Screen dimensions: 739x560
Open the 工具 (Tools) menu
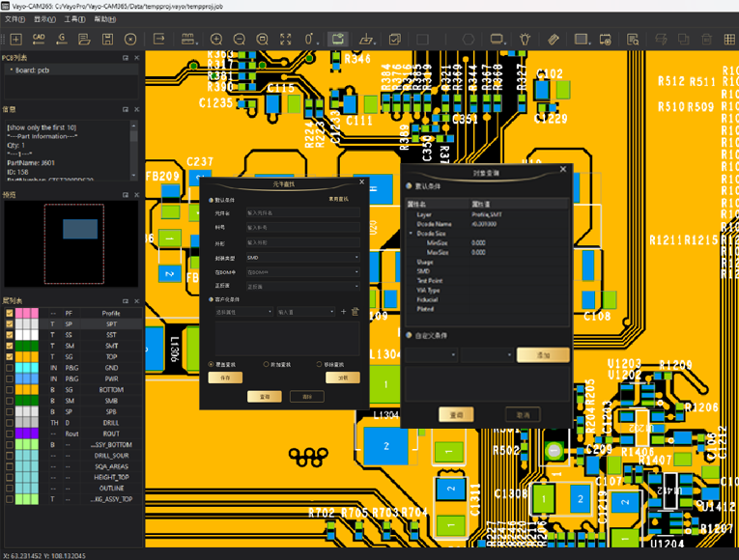[x=74, y=18]
